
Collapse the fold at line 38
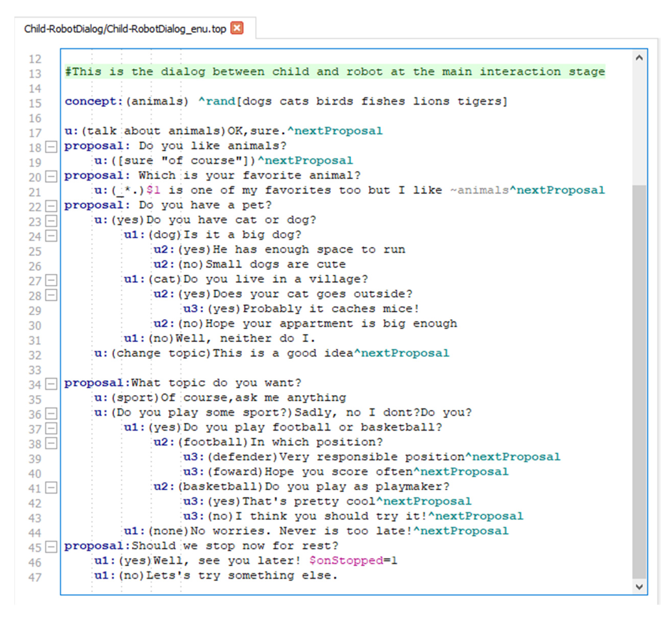[51, 443]
